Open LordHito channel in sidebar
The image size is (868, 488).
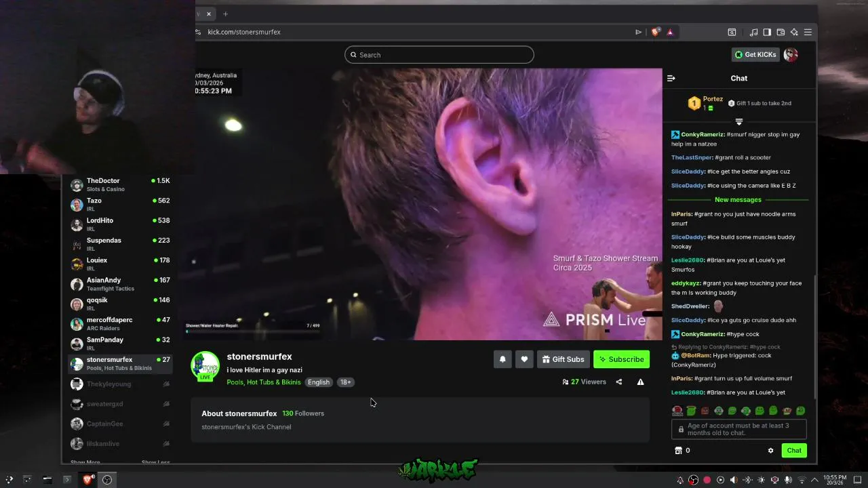[120, 224]
